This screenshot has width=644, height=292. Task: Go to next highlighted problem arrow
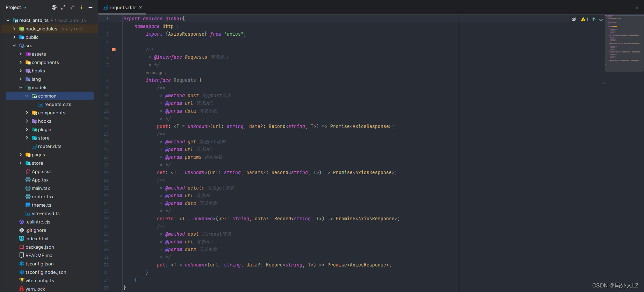[x=601, y=19]
